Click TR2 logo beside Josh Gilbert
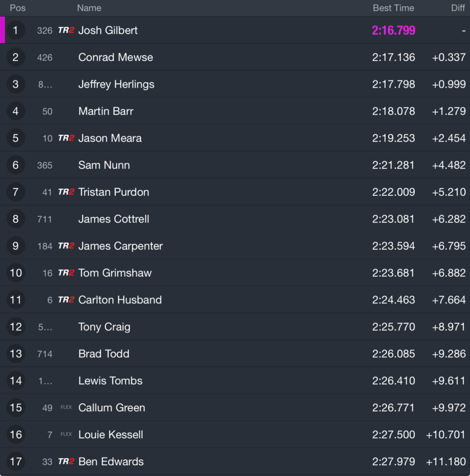The width and height of the screenshot is (470, 476). 66,30
